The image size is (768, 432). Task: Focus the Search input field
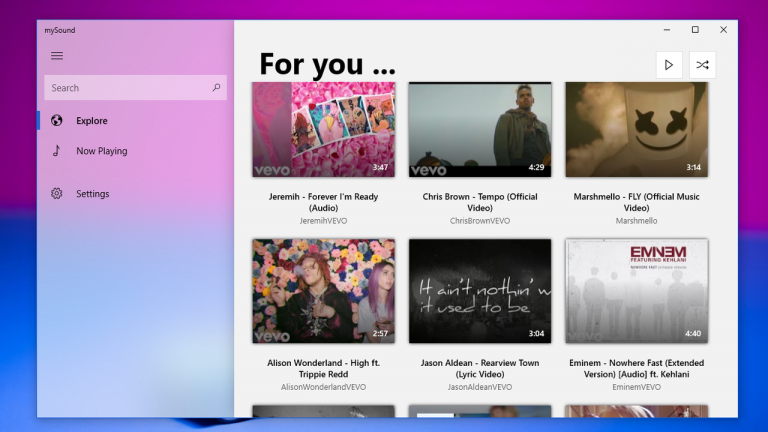pos(135,88)
